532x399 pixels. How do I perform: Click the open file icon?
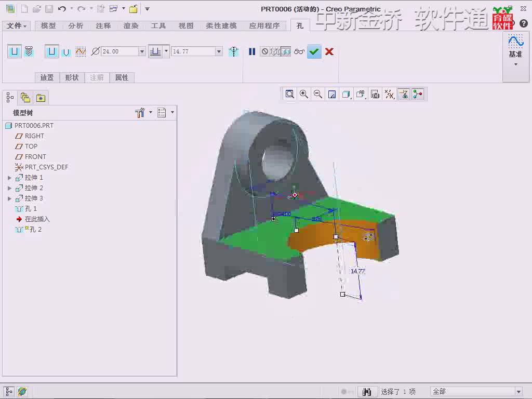point(37,9)
